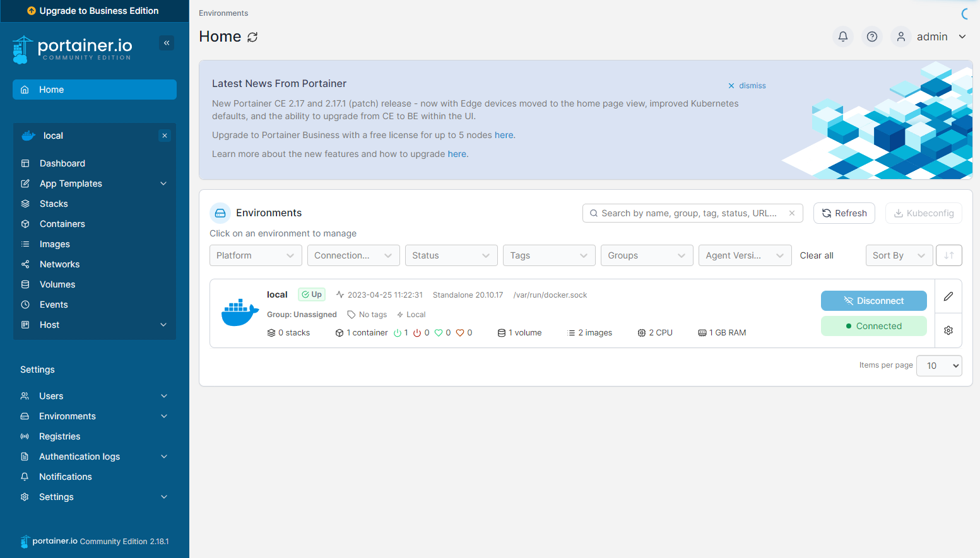Open help question mark icon

[872, 37]
